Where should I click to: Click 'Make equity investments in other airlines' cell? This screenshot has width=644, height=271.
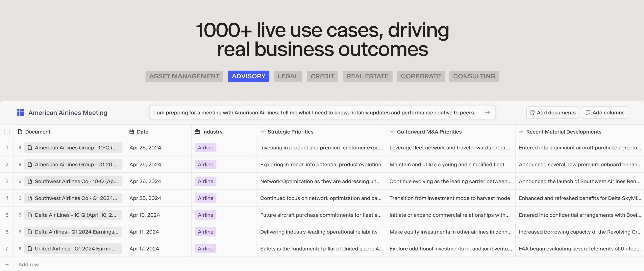tap(451, 232)
